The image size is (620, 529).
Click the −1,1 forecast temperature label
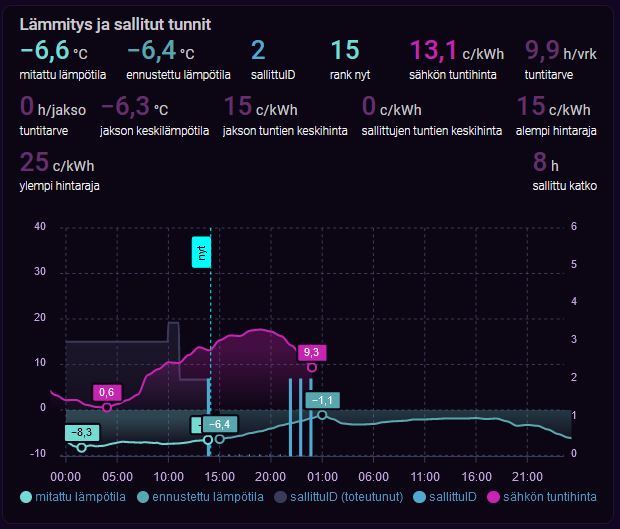click(x=322, y=400)
